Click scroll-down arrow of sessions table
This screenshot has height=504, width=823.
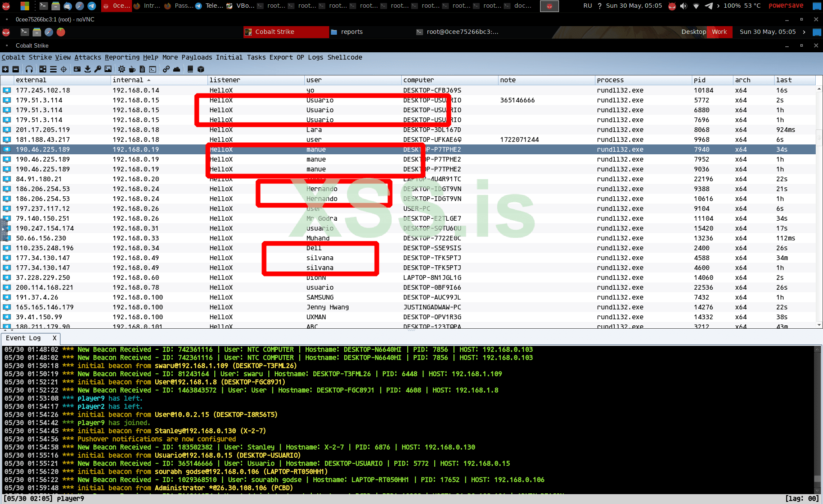[819, 325]
